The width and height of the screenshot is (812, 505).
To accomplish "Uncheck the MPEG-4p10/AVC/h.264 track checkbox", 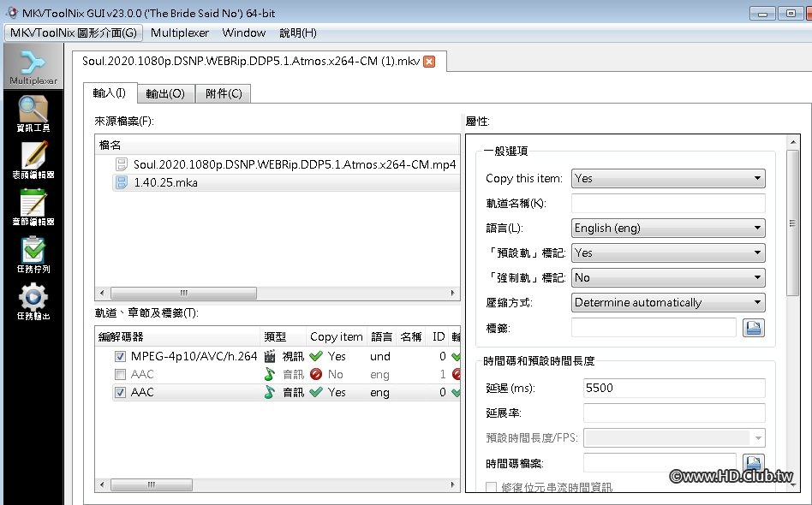I will click(x=120, y=357).
